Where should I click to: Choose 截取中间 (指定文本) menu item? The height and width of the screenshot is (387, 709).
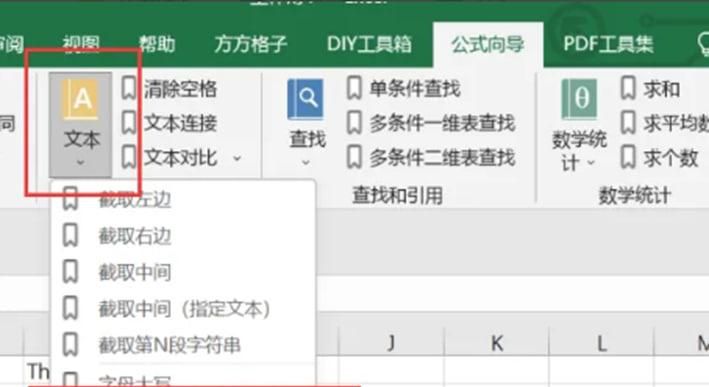184,309
